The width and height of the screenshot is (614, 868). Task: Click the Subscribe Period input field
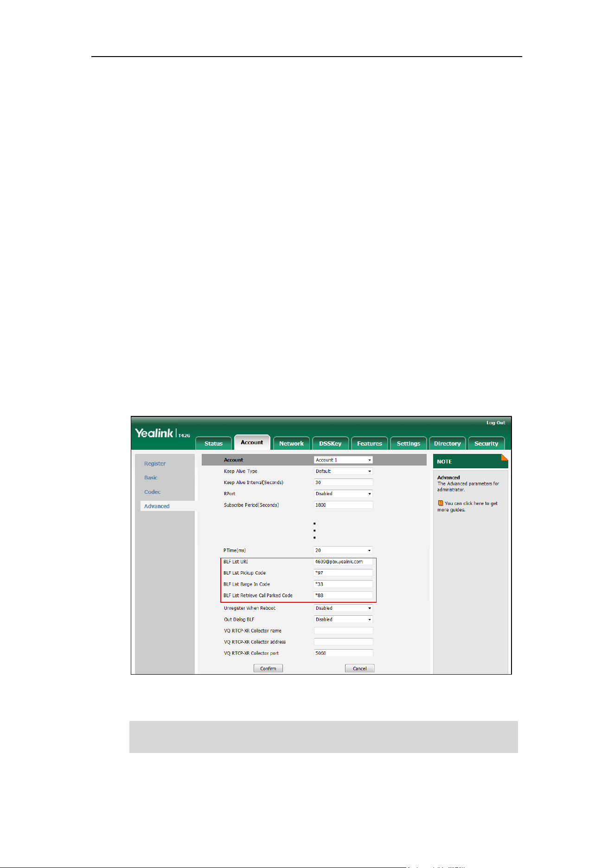click(343, 505)
